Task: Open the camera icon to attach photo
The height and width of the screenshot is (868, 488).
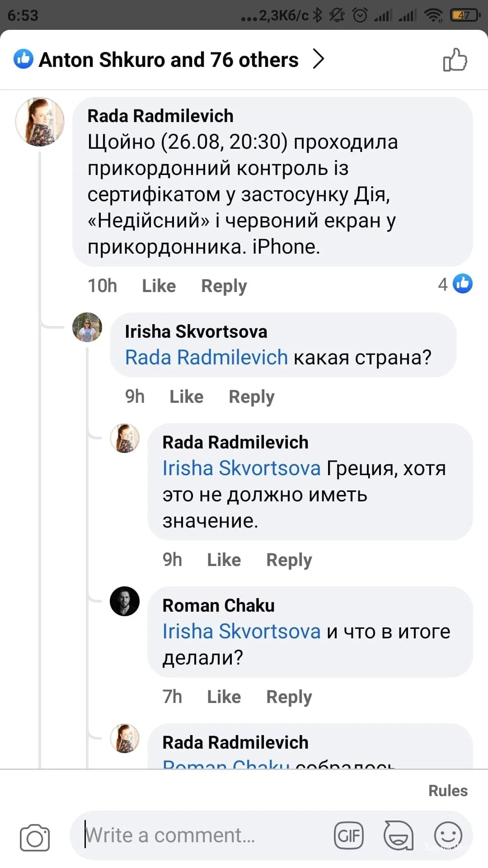Action: pos(35,837)
